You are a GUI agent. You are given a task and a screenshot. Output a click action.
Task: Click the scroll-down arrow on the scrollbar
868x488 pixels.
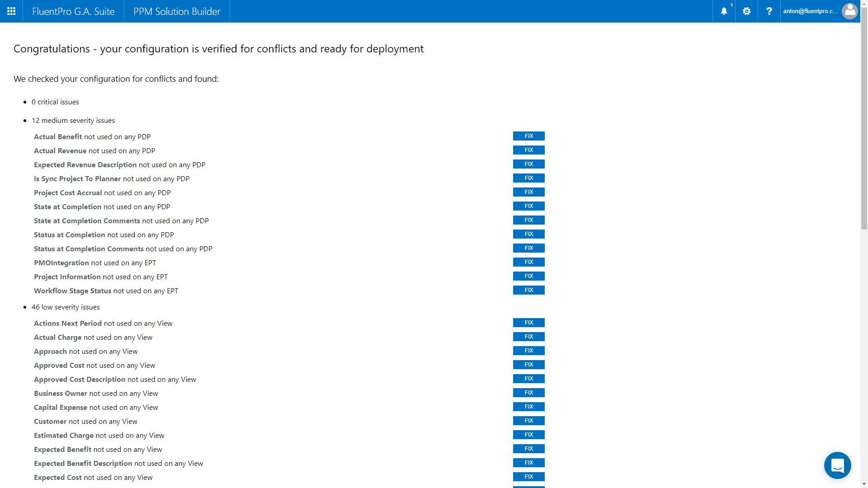click(864, 483)
